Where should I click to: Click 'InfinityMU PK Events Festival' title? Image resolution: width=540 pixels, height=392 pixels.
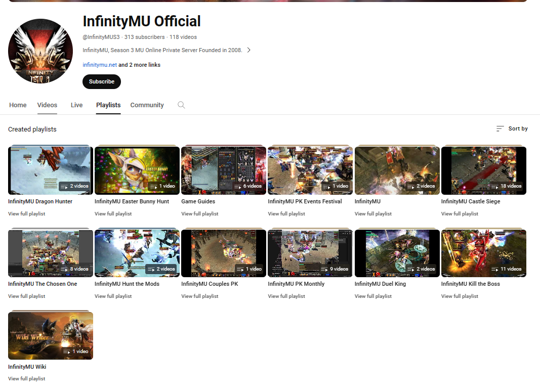pyautogui.click(x=305, y=201)
